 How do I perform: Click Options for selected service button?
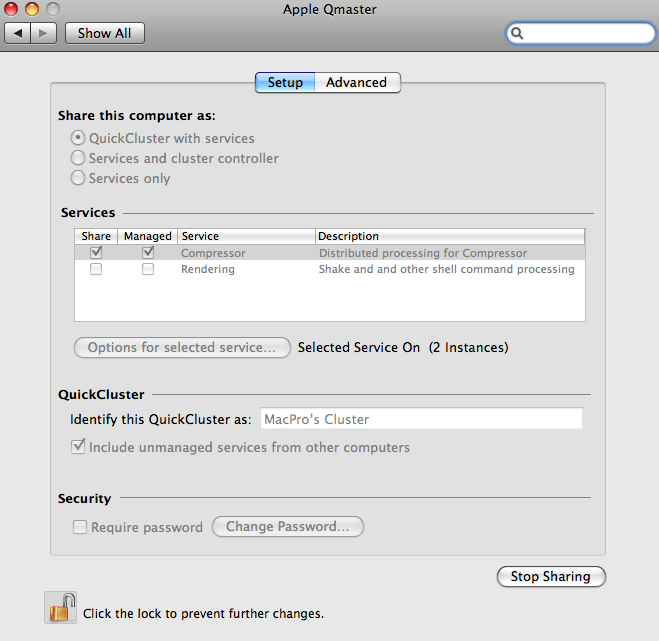(182, 348)
